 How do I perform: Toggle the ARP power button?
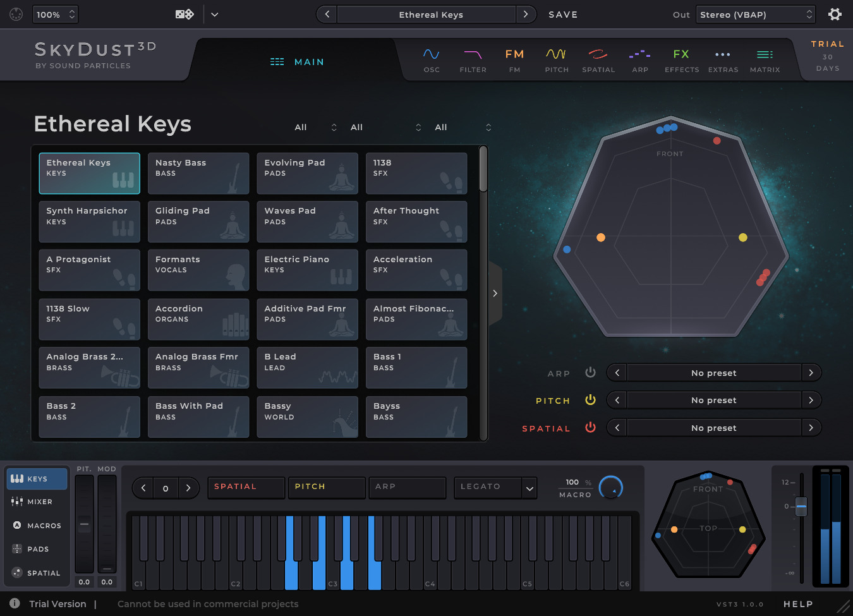(x=590, y=372)
